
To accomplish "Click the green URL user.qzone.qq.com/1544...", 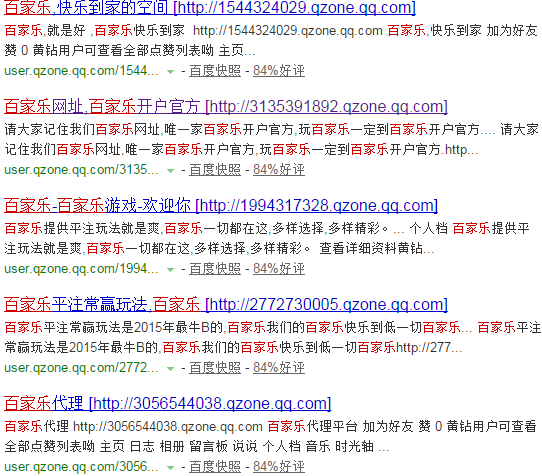I will pos(81,71).
